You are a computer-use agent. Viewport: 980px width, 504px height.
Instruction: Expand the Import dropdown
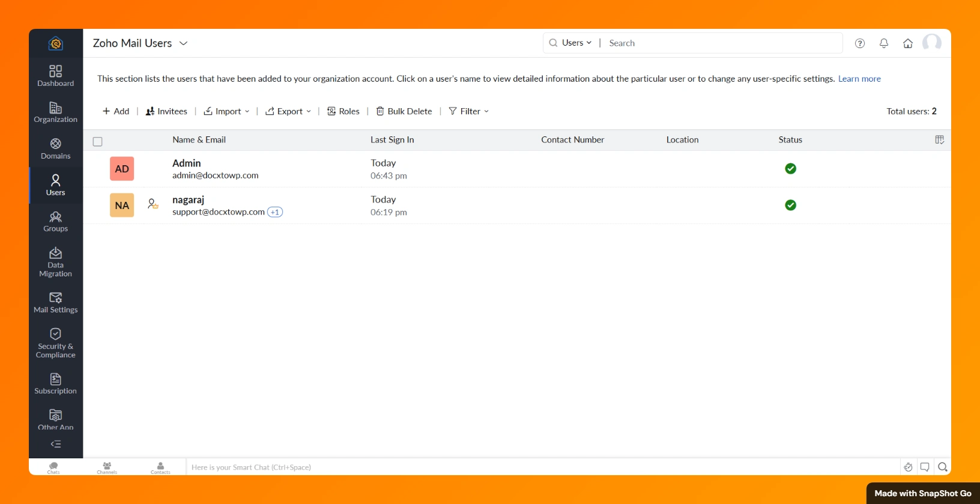click(x=226, y=111)
